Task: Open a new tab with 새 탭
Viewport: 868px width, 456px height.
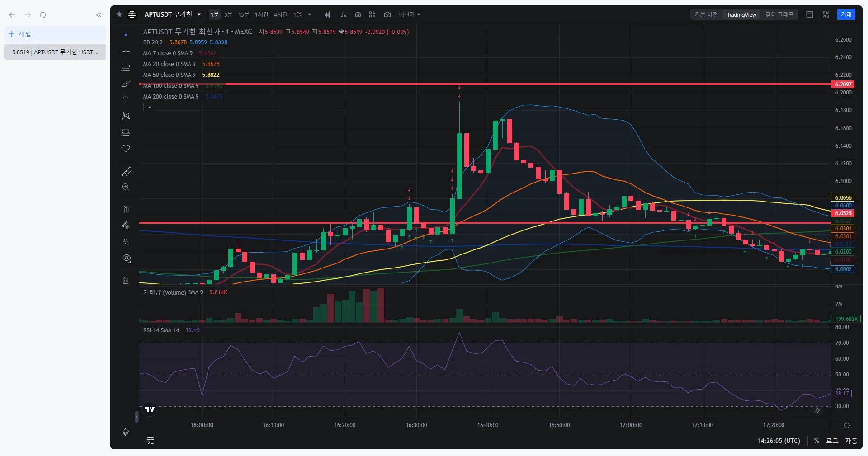Action: pyautogui.click(x=55, y=34)
